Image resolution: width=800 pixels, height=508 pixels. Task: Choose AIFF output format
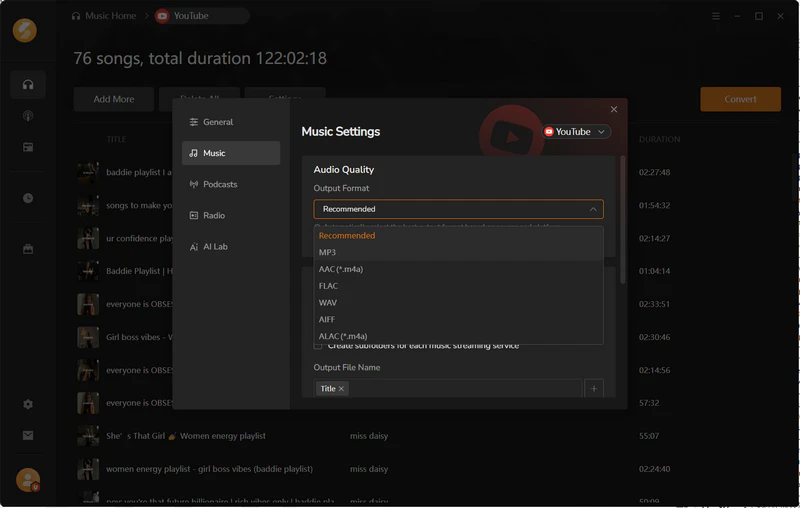pyautogui.click(x=458, y=320)
